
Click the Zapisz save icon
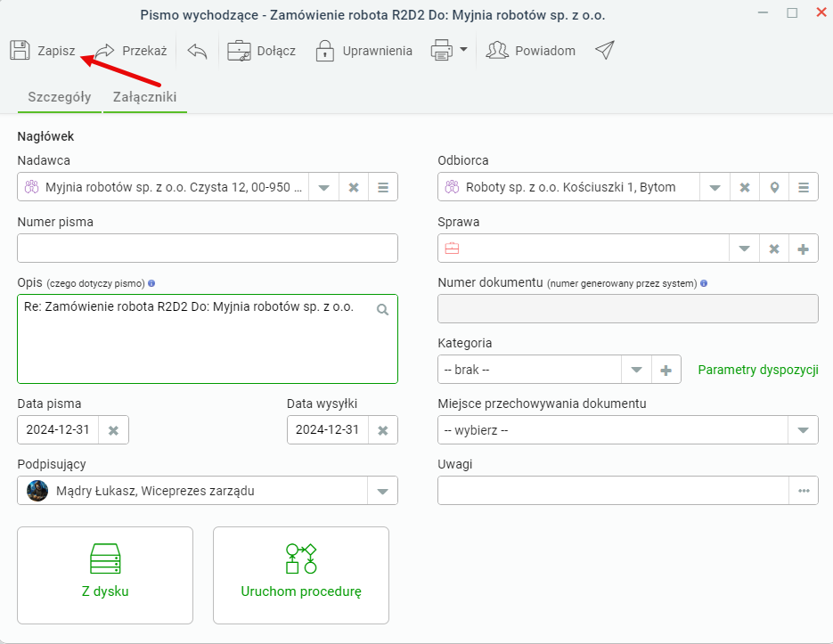(20, 51)
